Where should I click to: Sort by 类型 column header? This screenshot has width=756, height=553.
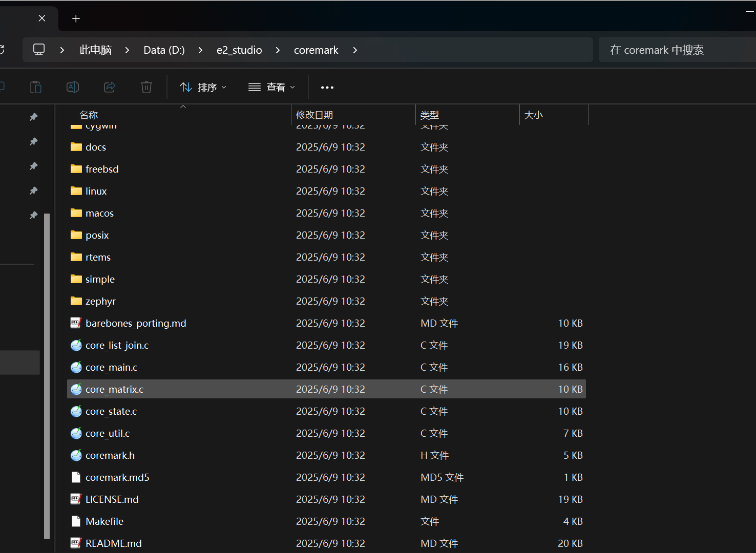430,115
